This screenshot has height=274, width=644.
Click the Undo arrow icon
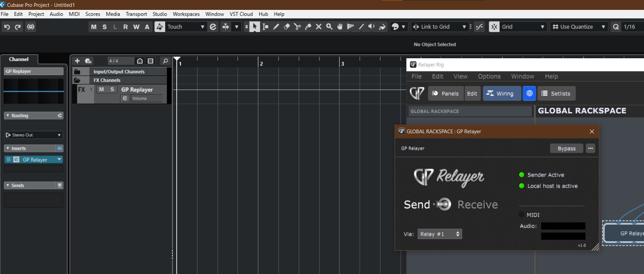[x=7, y=27]
